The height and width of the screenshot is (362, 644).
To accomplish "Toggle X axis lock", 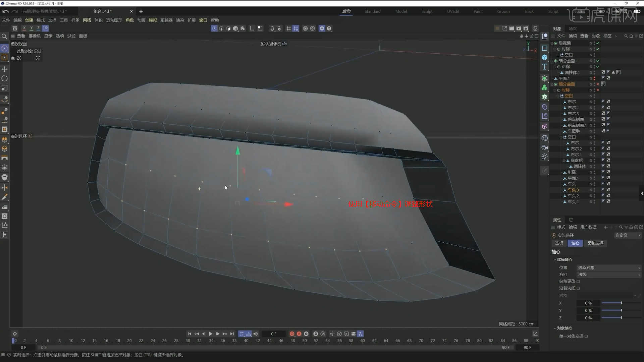I will point(24,28).
